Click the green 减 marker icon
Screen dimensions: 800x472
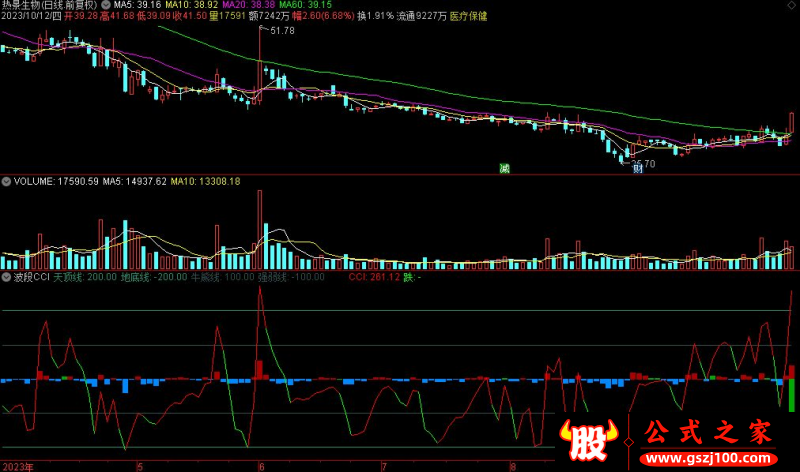pyautogui.click(x=505, y=168)
